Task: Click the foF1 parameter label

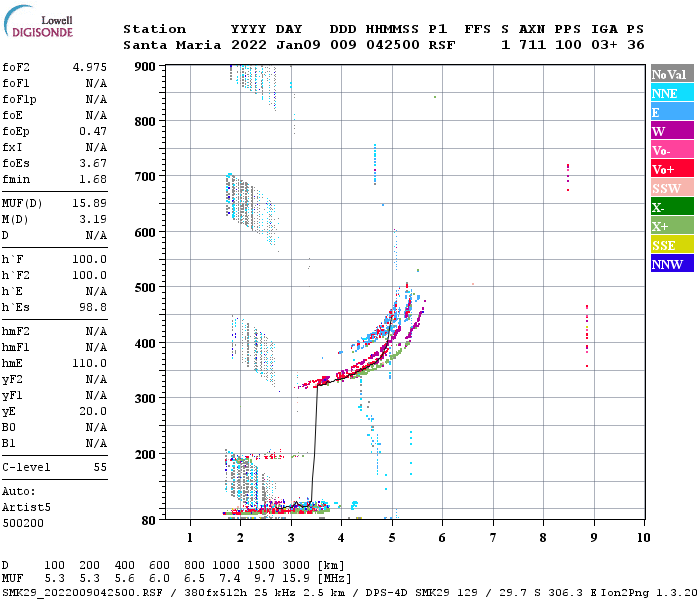Action: point(16,83)
